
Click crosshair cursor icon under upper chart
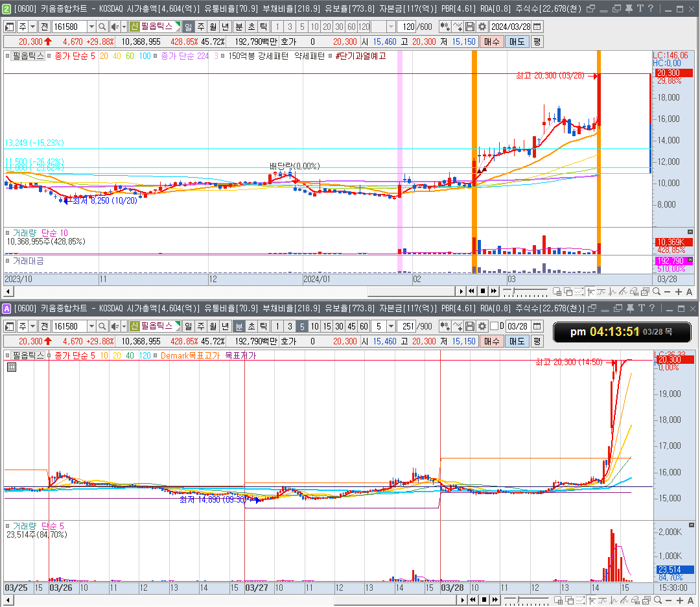(591, 292)
